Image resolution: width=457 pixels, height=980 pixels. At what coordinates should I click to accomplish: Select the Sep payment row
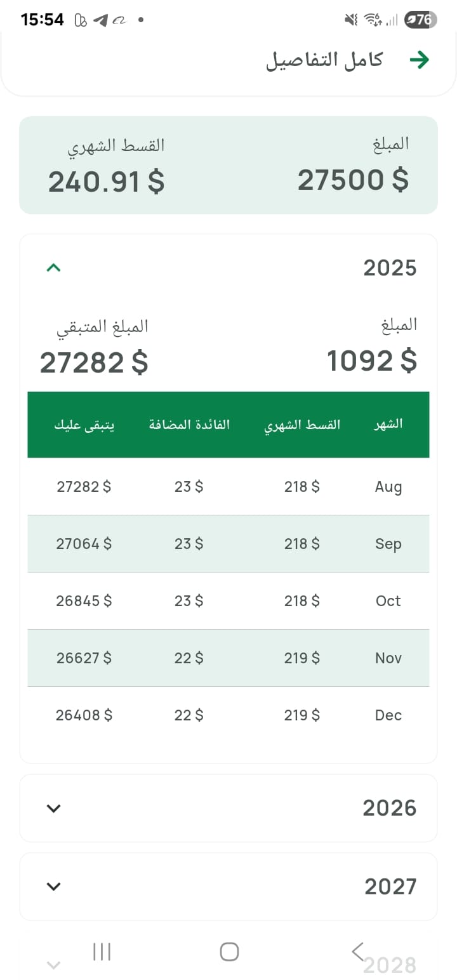pos(228,544)
